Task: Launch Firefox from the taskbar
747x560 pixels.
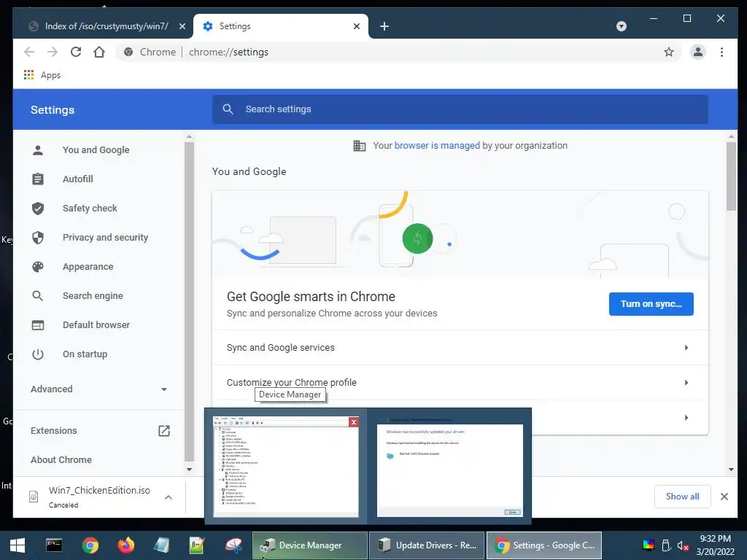Action: 125,545
